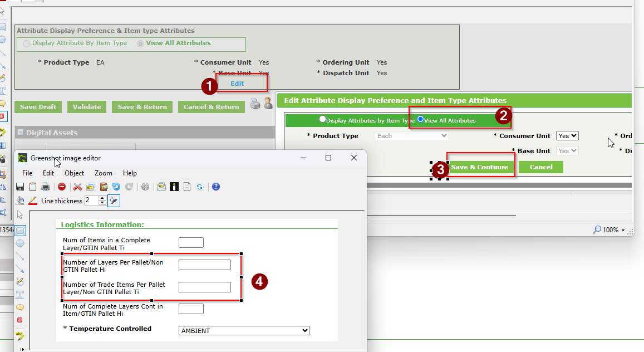This screenshot has width=644, height=352.
Task: Open the Temperature Controlled AMBIENT dropdown
Action: click(x=244, y=331)
